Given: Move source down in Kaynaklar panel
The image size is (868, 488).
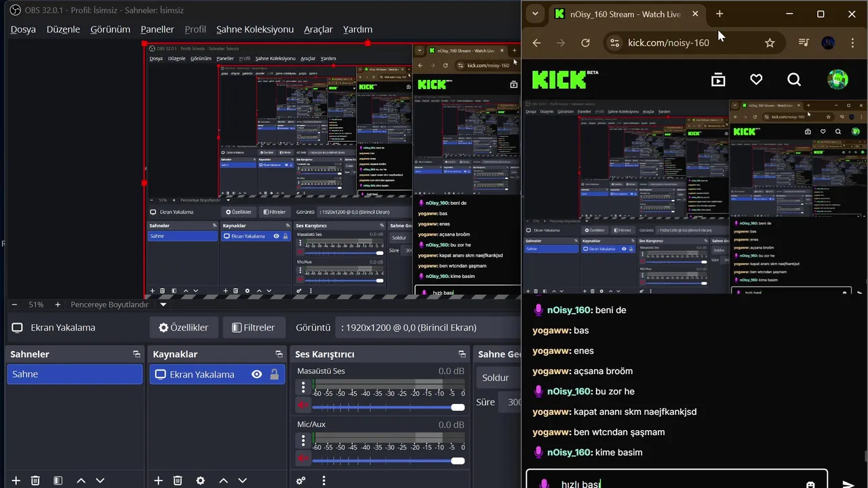Looking at the screenshot, I should click(x=243, y=481).
